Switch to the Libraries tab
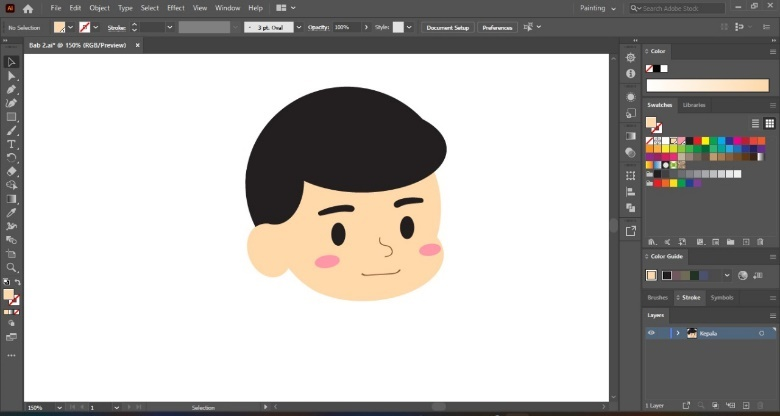 [694, 105]
